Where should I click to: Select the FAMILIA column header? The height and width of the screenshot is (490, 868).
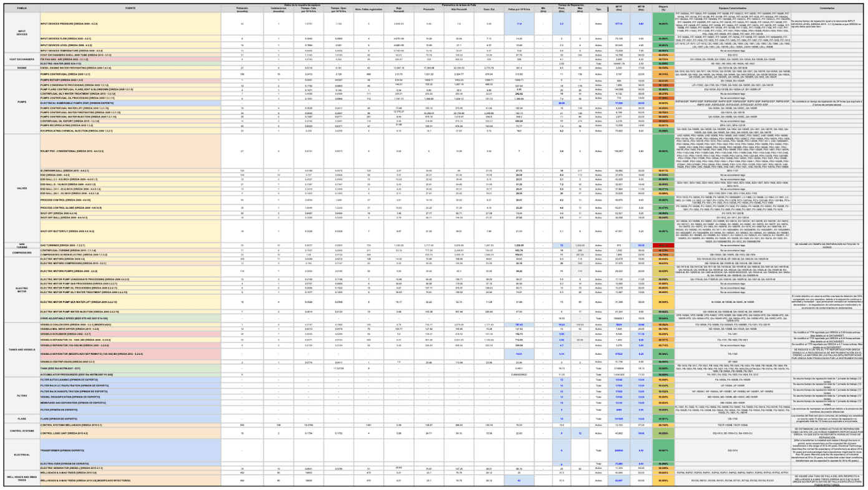22,8
